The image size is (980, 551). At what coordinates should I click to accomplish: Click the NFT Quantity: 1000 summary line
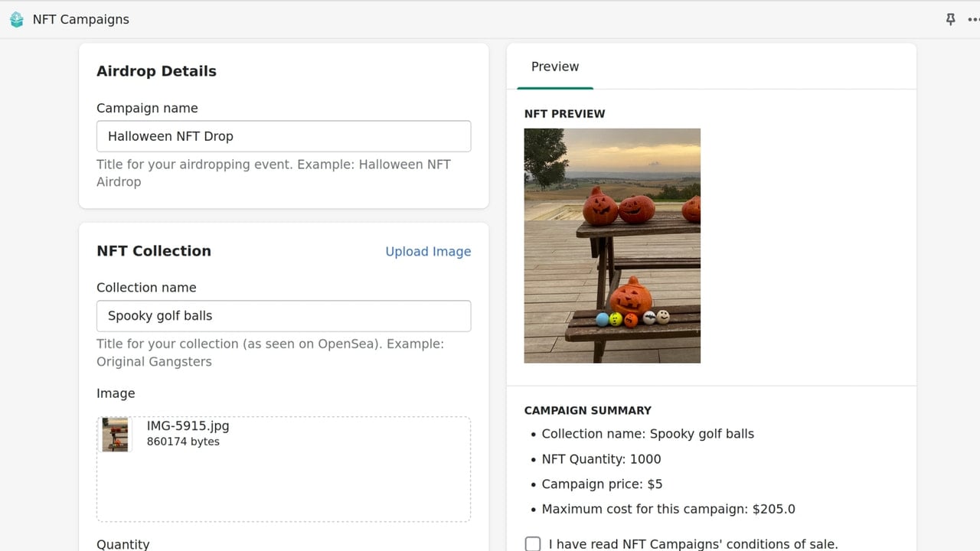(601, 459)
